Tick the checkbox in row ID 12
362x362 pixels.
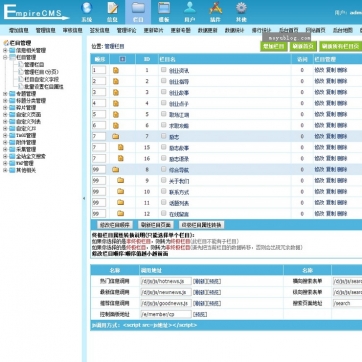164,213
